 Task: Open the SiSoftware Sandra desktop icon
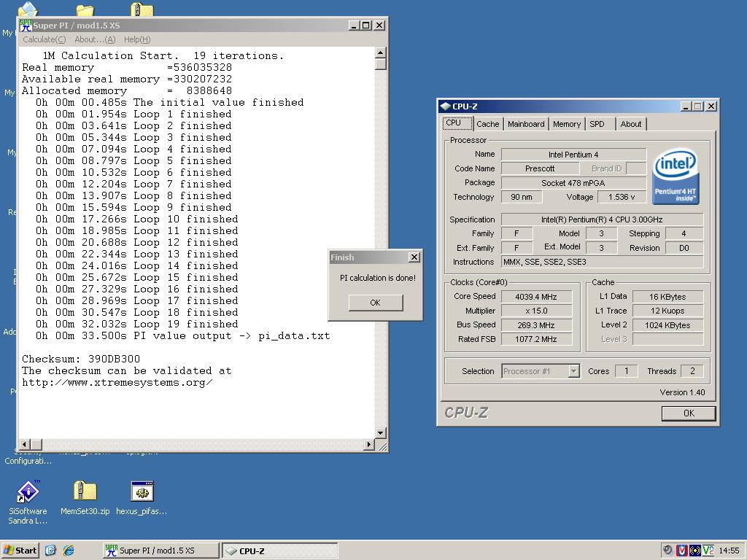tap(28, 491)
